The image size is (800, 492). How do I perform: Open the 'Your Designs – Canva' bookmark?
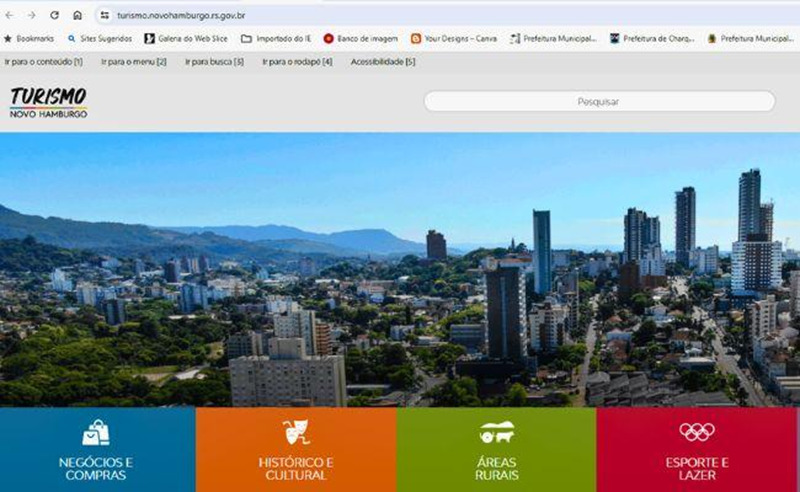[x=454, y=38]
